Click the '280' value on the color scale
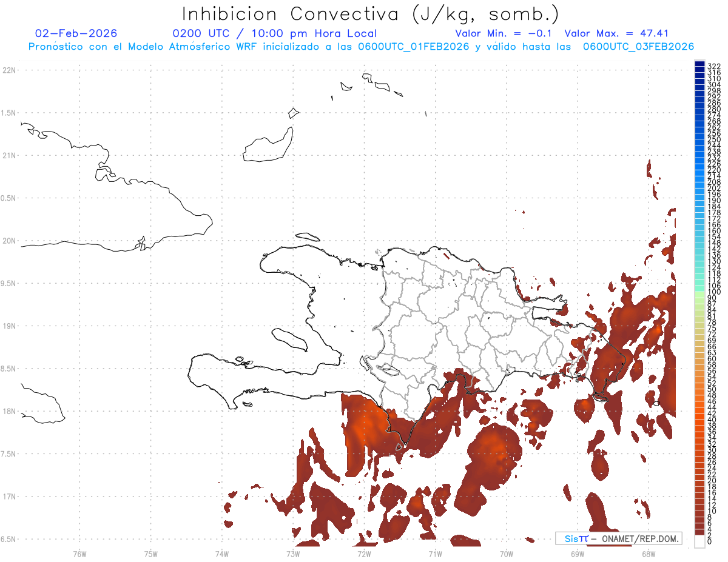Viewport: 728px width, 562px height. coord(714,109)
